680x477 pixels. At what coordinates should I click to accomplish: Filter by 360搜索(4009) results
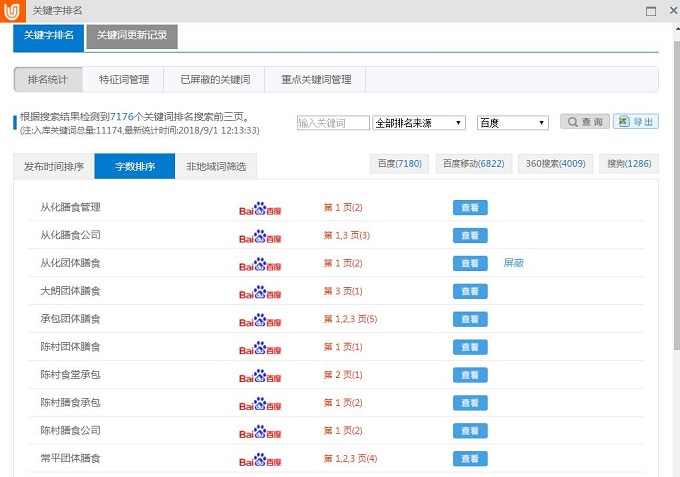[555, 163]
